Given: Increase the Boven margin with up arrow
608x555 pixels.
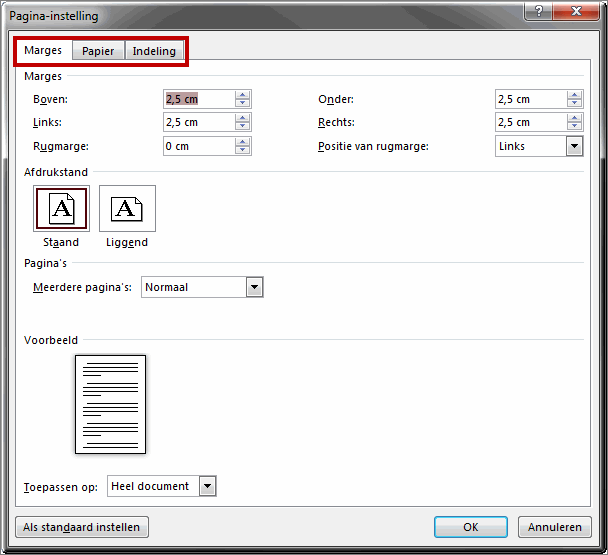Looking at the screenshot, I should (x=243, y=95).
